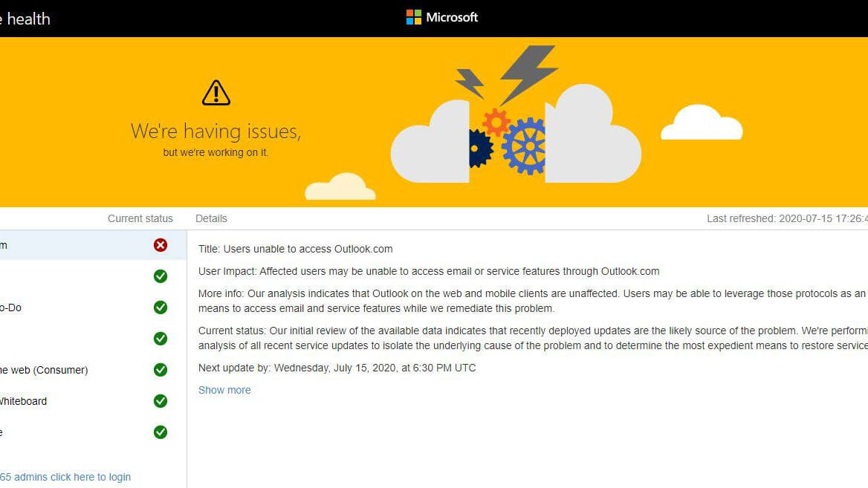Expand the incident with Show more

click(224, 390)
